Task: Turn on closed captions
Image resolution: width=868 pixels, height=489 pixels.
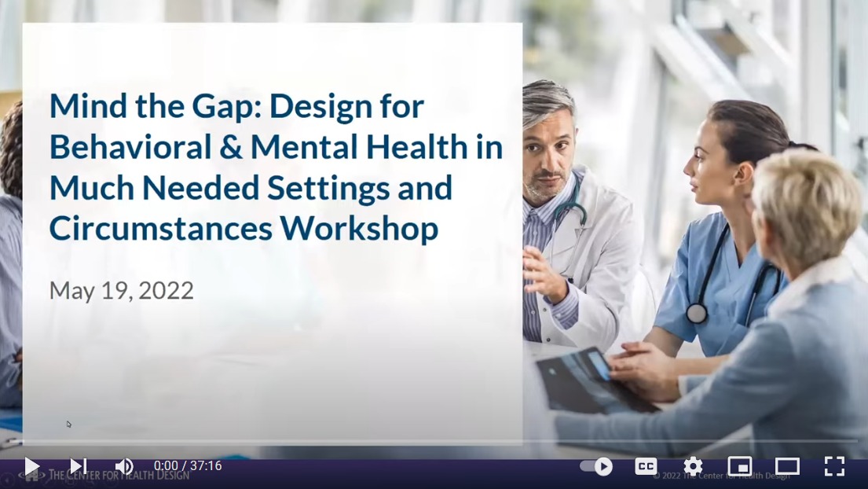Action: pyautogui.click(x=646, y=466)
